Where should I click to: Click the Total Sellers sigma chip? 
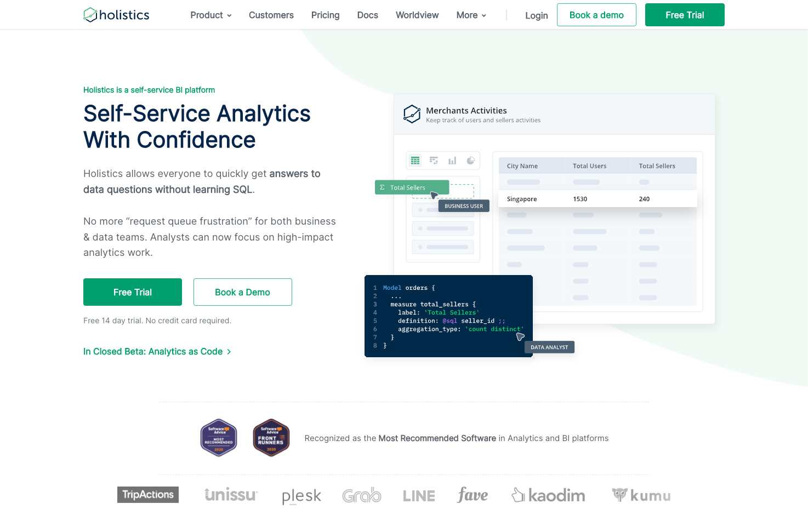tap(412, 187)
